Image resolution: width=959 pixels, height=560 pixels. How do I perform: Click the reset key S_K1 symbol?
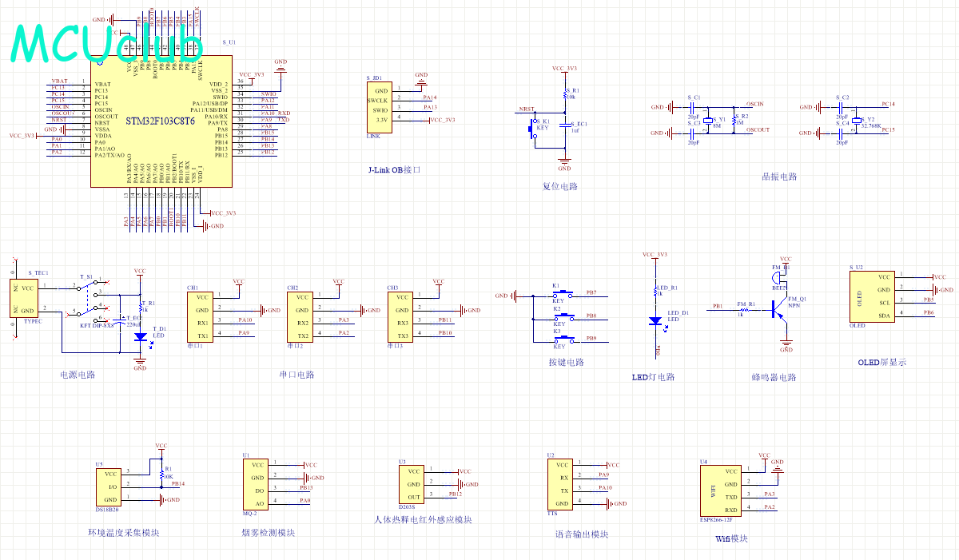532,129
